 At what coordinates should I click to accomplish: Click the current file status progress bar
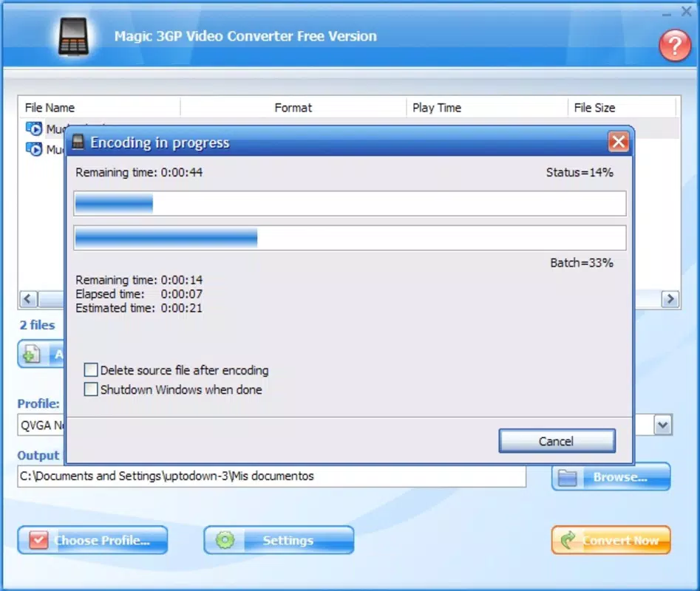(350, 203)
